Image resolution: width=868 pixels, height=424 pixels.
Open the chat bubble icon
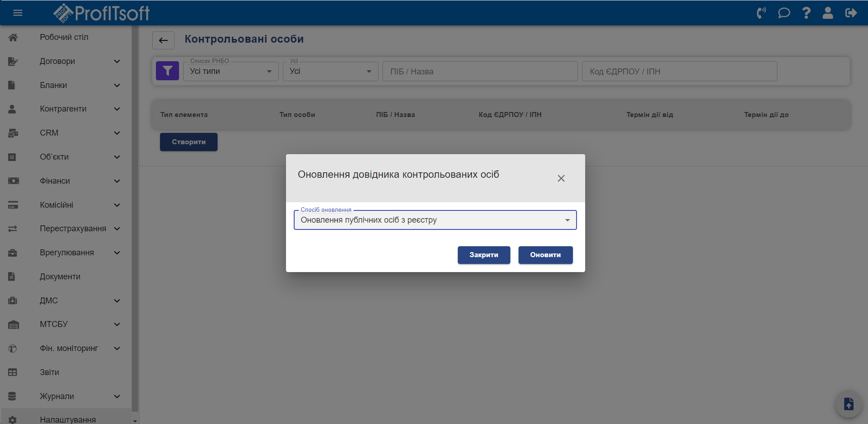pos(784,13)
